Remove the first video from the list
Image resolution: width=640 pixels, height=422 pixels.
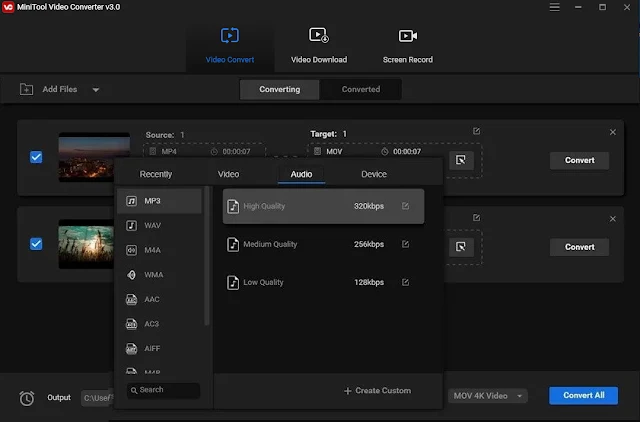pos(613,132)
